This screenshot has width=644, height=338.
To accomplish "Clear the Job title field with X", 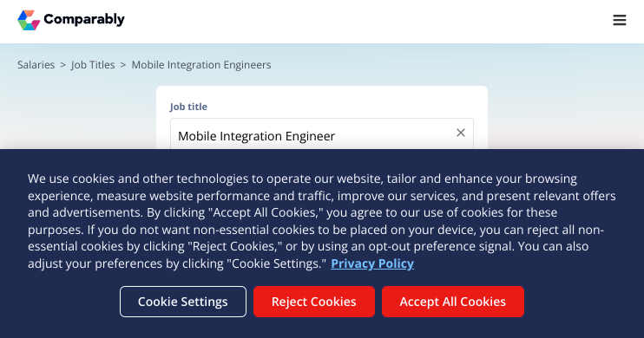I will coord(461,133).
